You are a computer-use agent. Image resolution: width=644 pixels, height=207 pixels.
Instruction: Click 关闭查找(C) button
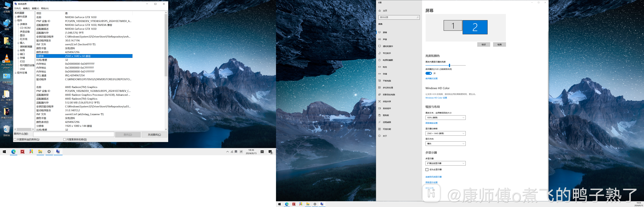point(154,135)
